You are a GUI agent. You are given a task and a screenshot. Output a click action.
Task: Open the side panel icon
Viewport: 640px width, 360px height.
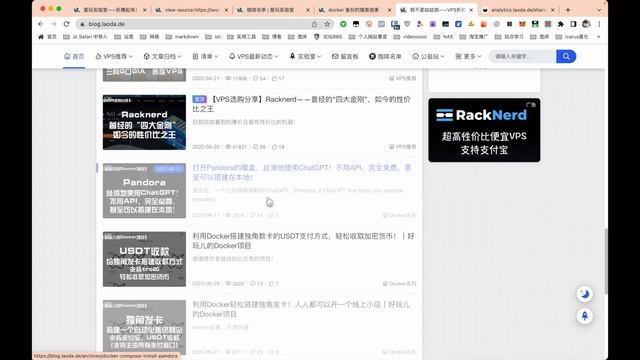573,24
